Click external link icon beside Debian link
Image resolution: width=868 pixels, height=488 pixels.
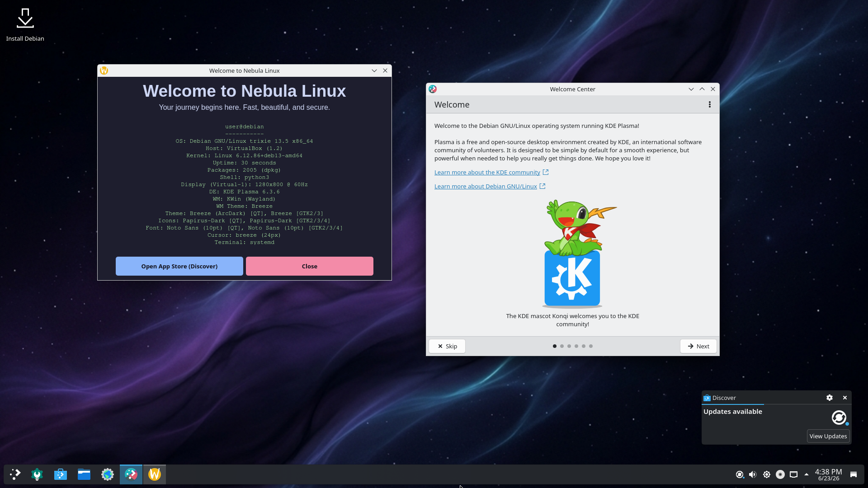542,186
